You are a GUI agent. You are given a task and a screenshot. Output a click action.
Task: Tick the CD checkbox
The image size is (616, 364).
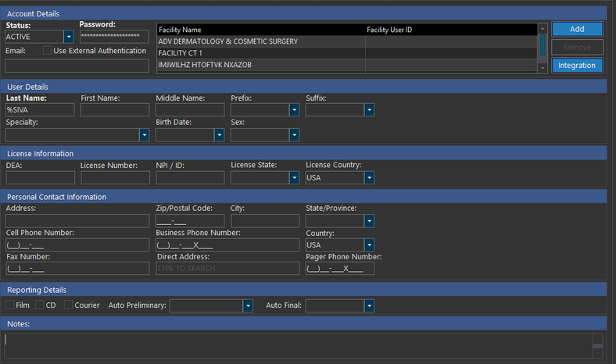pos(40,305)
